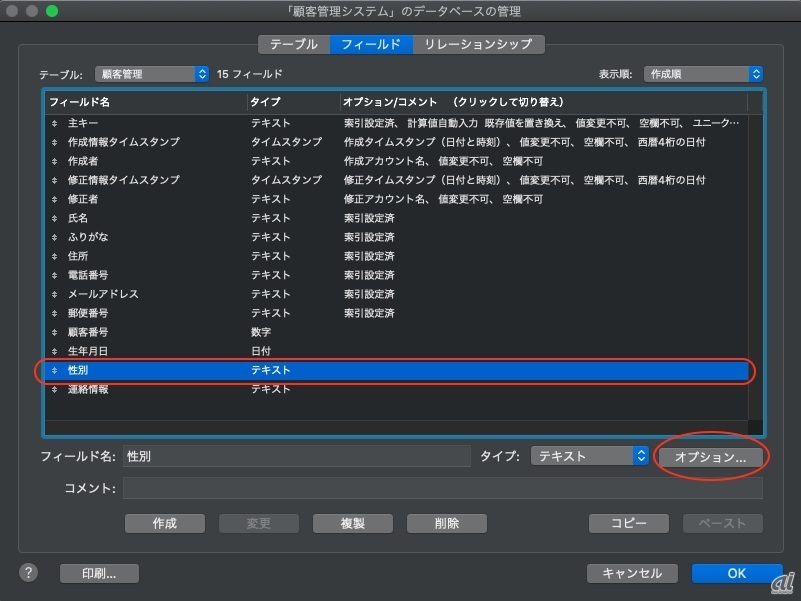
Task: Click the フィールド名 text input
Action: coord(296,456)
